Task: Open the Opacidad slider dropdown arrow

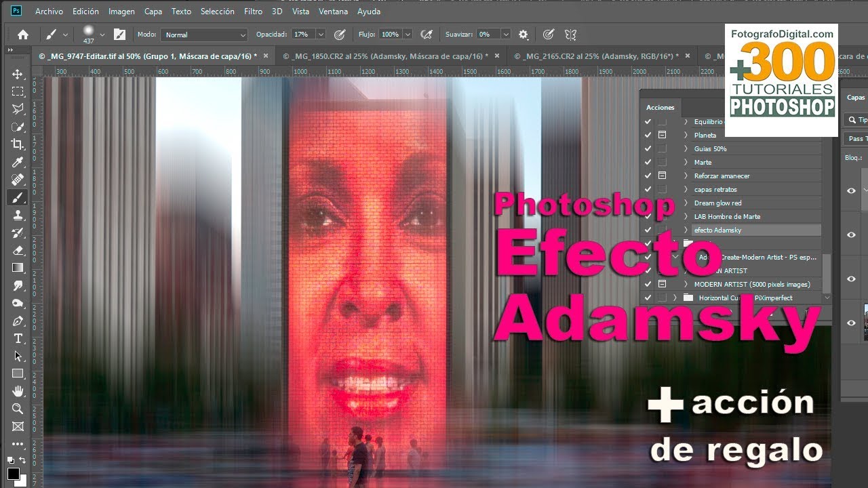Action: 321,35
